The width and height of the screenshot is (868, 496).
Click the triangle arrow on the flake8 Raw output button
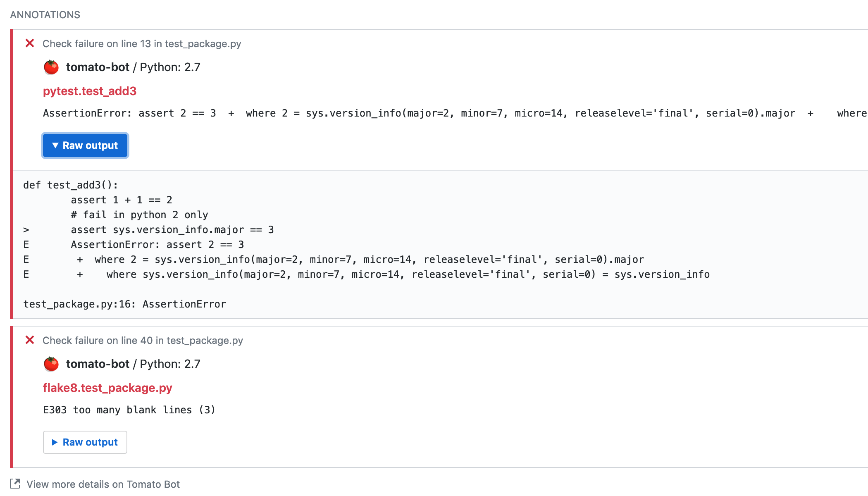tap(55, 442)
